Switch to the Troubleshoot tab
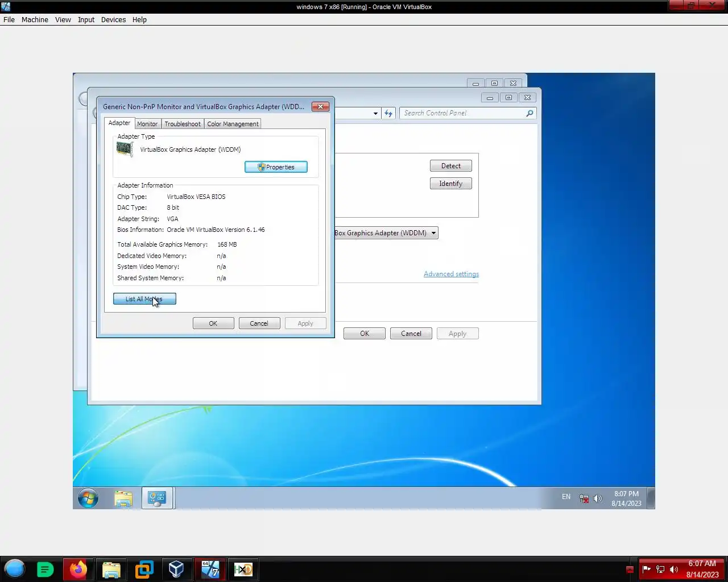728x582 pixels. pyautogui.click(x=183, y=124)
